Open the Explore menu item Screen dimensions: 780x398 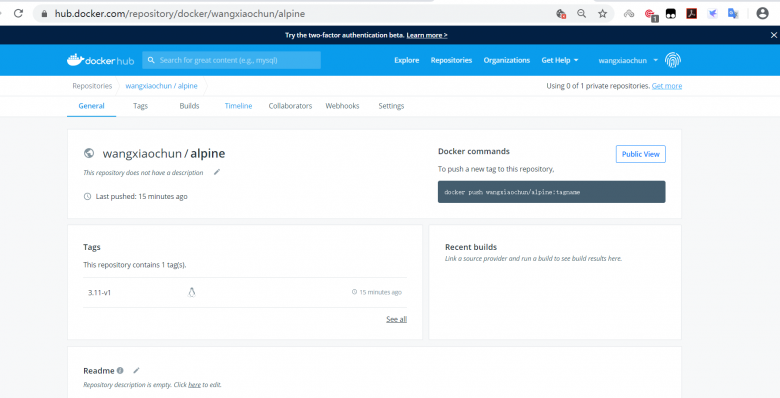pyautogui.click(x=406, y=60)
